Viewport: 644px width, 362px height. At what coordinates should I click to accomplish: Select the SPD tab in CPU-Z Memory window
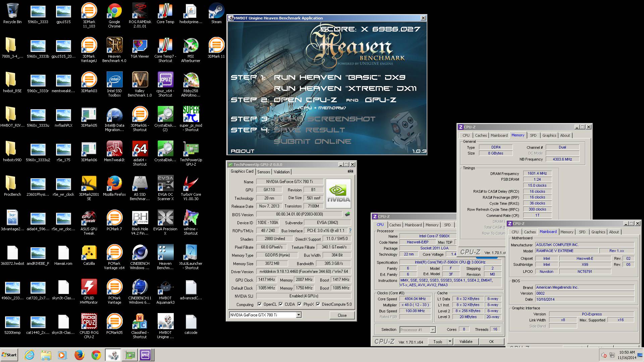click(533, 135)
